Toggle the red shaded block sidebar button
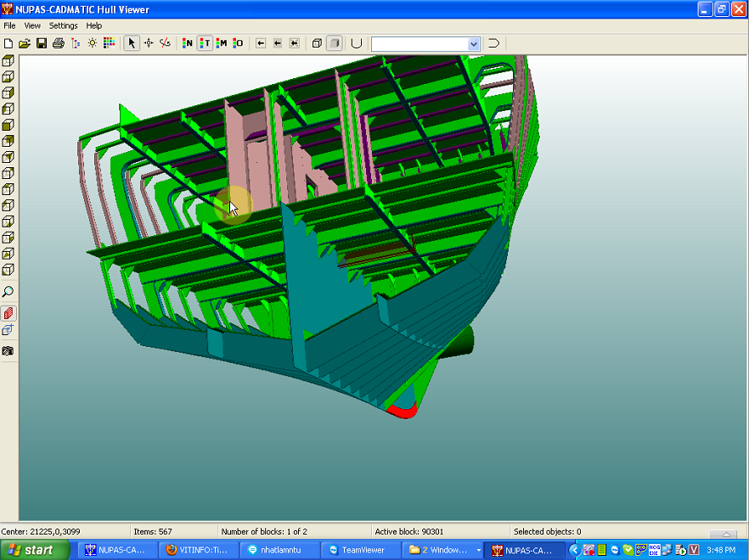Image resolution: width=749 pixels, height=560 pixels. (x=8, y=314)
